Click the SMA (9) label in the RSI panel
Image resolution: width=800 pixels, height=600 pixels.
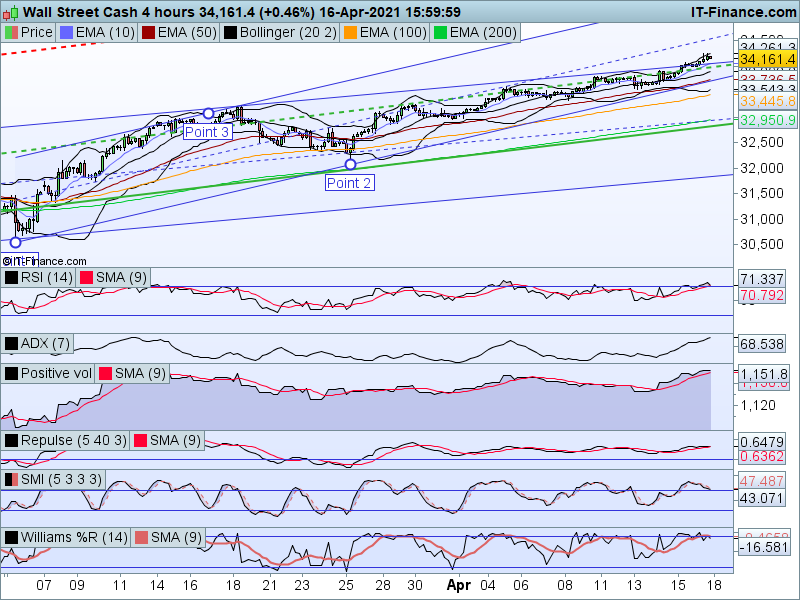pyautogui.click(x=121, y=278)
